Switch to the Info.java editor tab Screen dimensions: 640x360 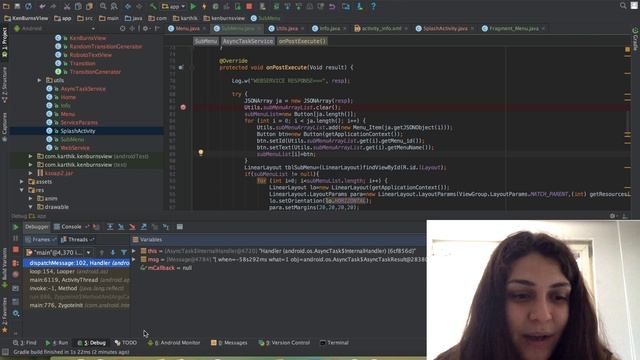coord(329,29)
